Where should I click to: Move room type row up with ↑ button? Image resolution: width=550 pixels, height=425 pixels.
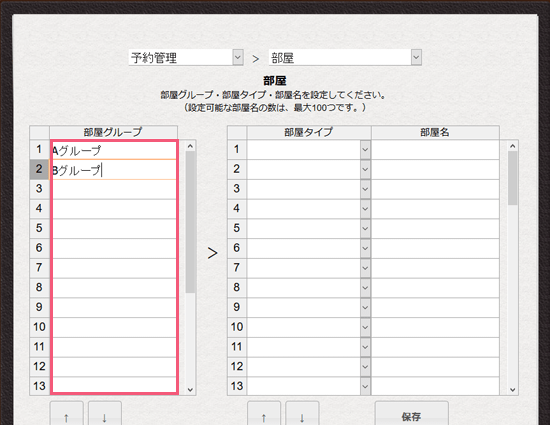tap(264, 414)
